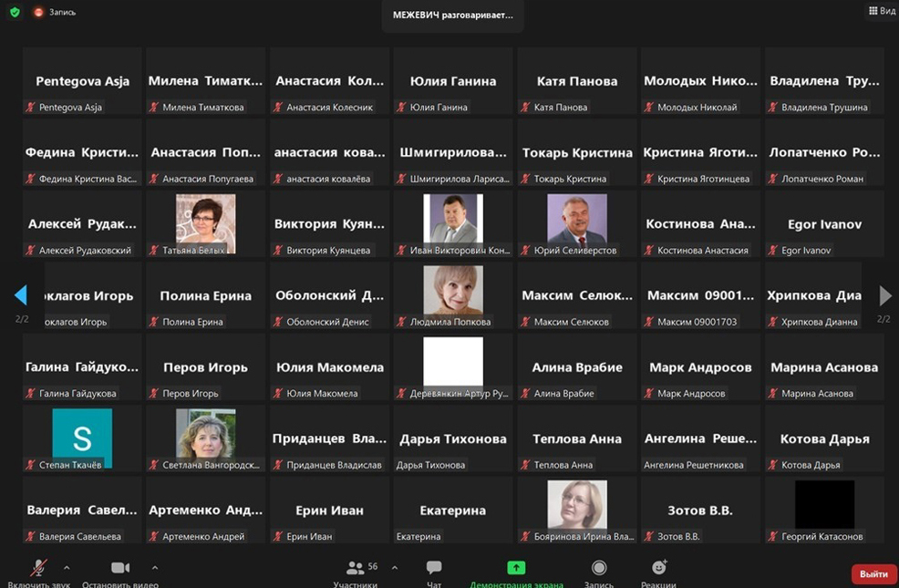Expand audio options caret beside the microphone
This screenshot has height=588, width=899.
point(67,568)
